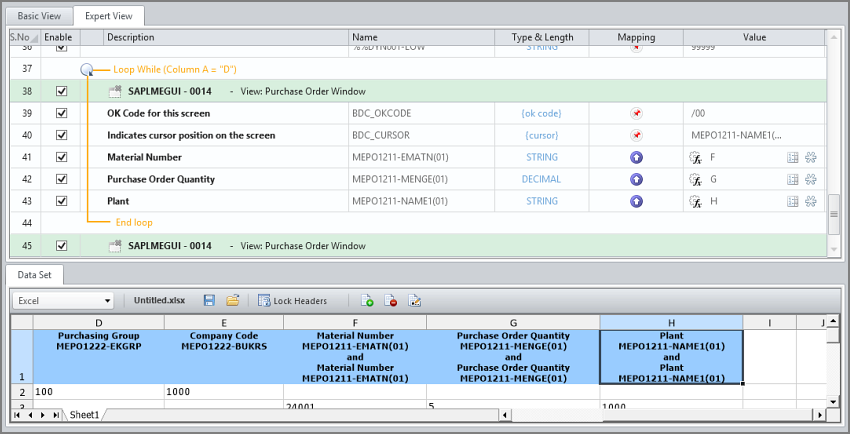The height and width of the screenshot is (434, 850).
Task: Open the Data Set tab
Action: [x=34, y=275]
